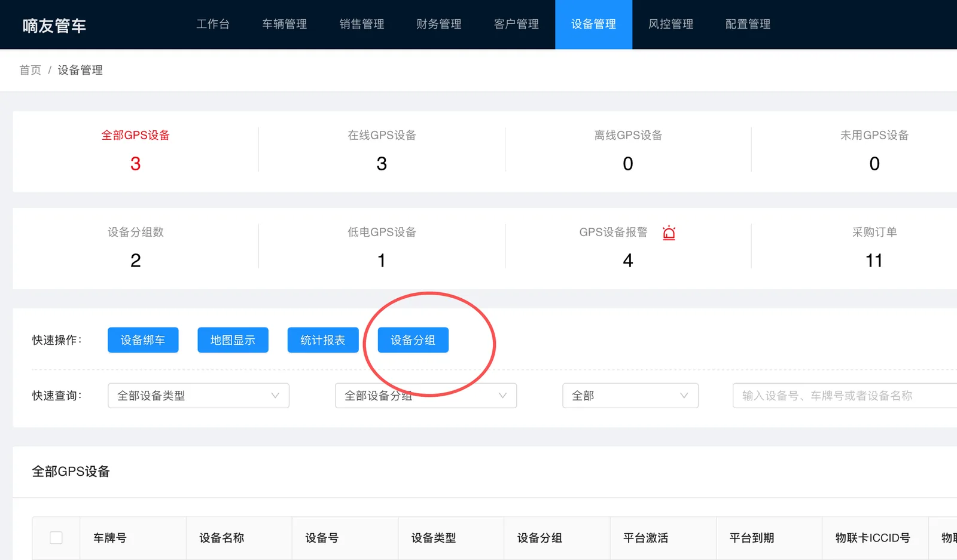Select the 未用GPS设备 stat card
The image size is (957, 560).
(854, 151)
